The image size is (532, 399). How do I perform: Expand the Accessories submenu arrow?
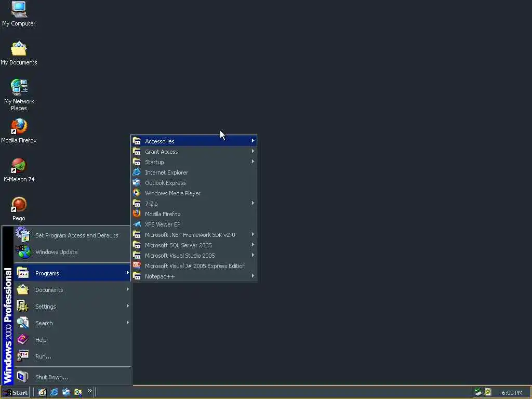point(253,141)
